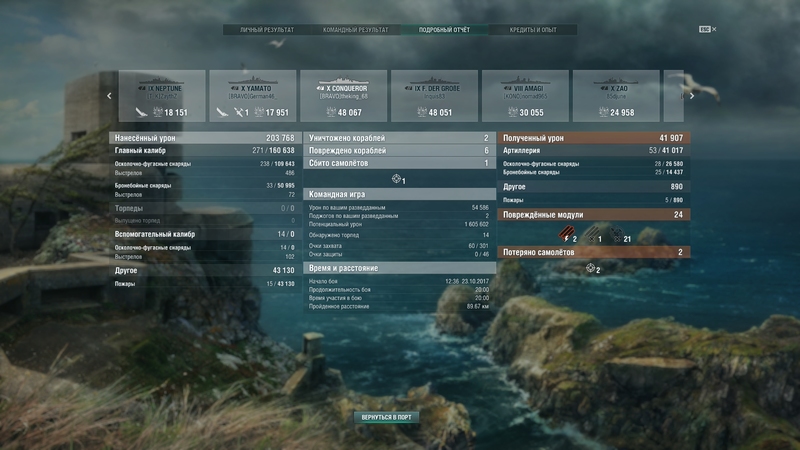Click the shot-down plane icon on Yamato card
The height and width of the screenshot is (450, 800).
(238, 112)
